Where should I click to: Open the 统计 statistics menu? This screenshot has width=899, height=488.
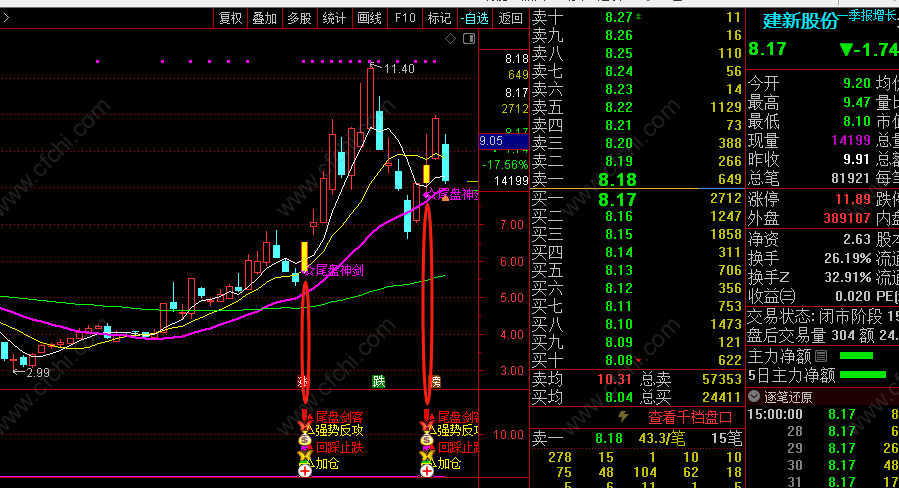point(334,18)
